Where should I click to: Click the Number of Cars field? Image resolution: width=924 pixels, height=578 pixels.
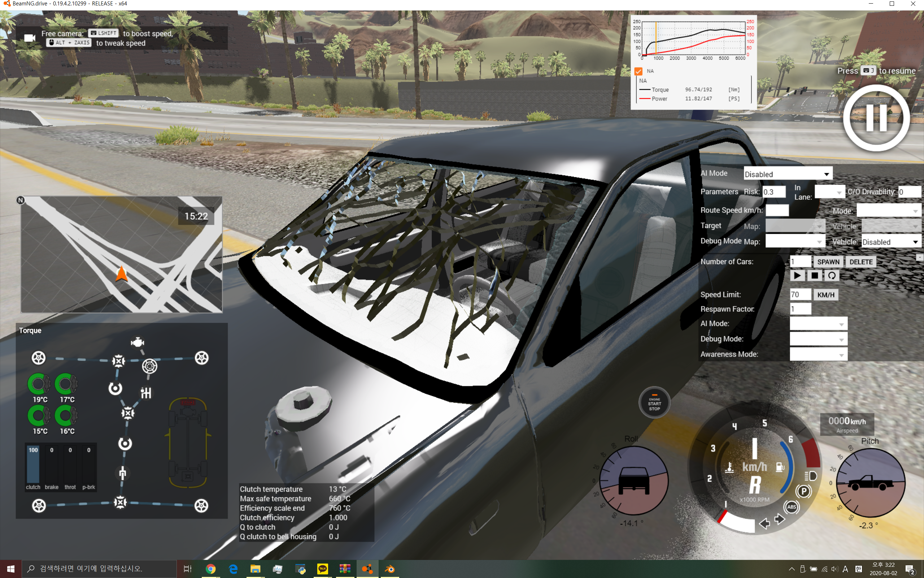point(800,262)
